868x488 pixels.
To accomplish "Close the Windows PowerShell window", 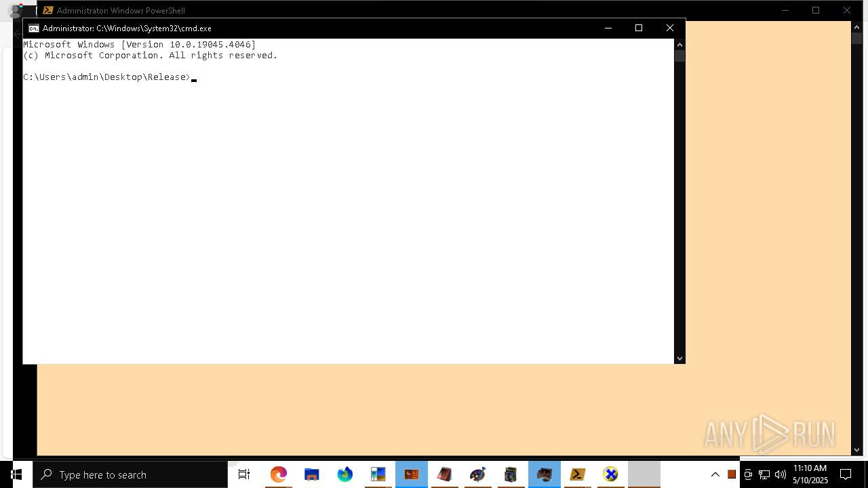I will pos(847,10).
